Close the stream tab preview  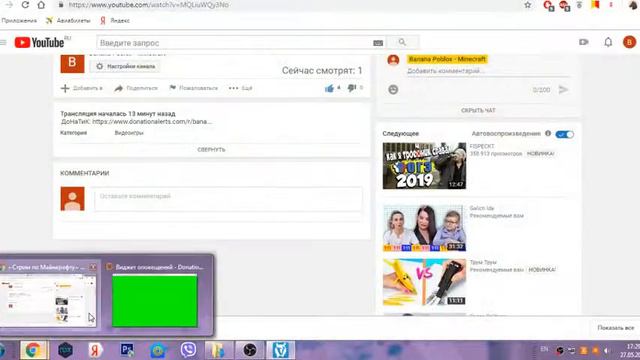click(93, 267)
